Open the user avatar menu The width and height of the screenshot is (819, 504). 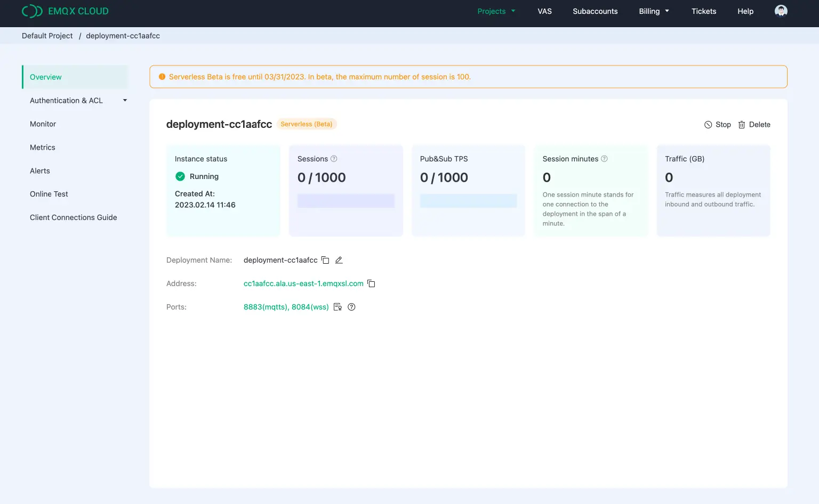[x=781, y=11]
